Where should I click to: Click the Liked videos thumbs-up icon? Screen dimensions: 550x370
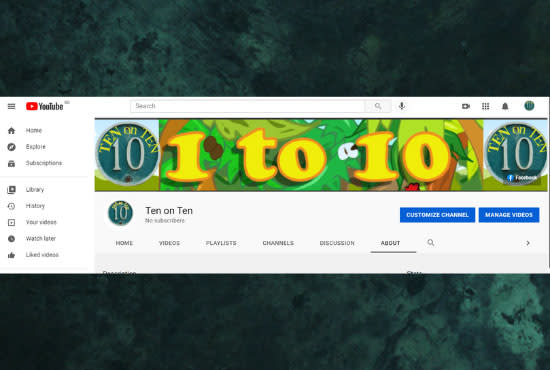pos(11,255)
